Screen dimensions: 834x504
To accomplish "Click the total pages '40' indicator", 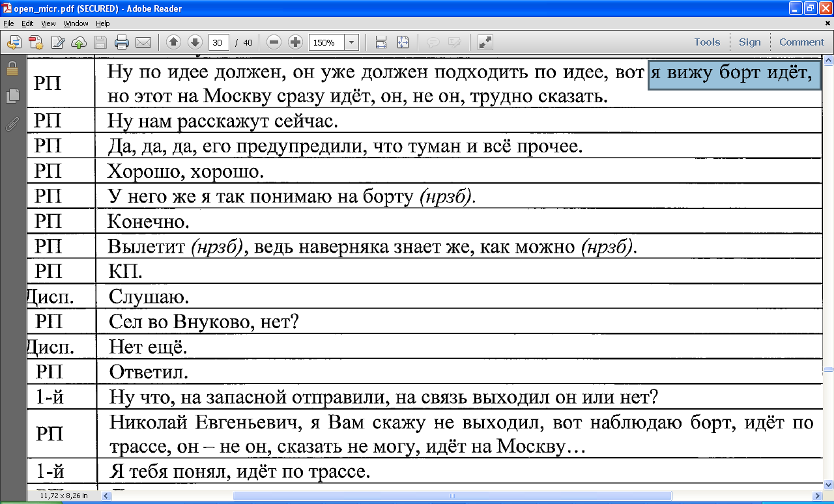I will tap(248, 42).
